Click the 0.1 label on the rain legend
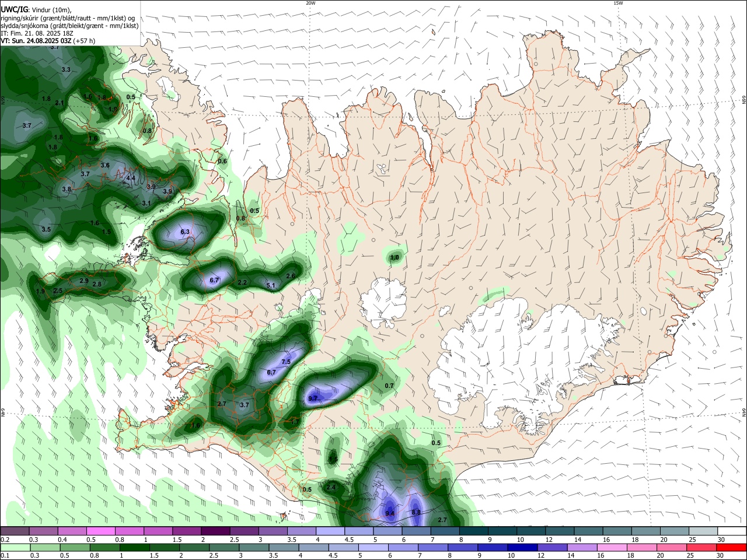 coord(5,555)
